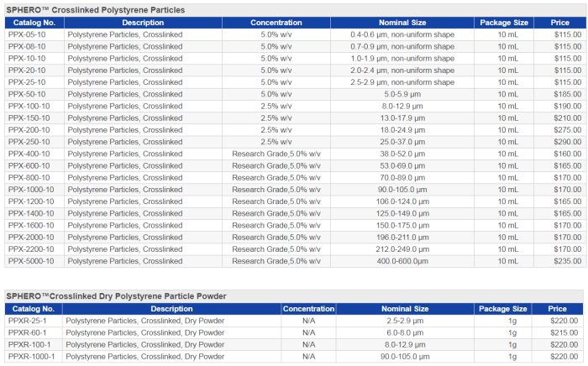Viewport: 588px width, 366px height.
Task: Click the Price header in the dry powder table
Action: (557, 309)
